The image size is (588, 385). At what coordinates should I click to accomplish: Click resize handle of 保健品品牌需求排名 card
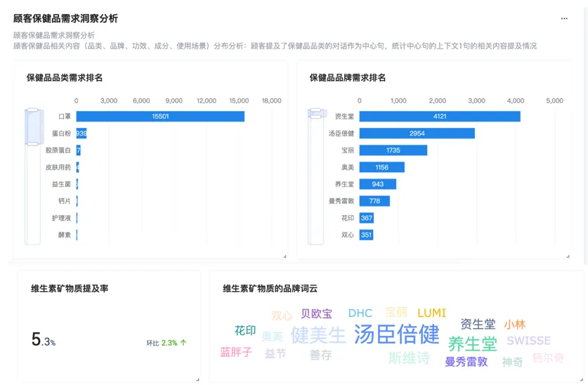[568, 256]
